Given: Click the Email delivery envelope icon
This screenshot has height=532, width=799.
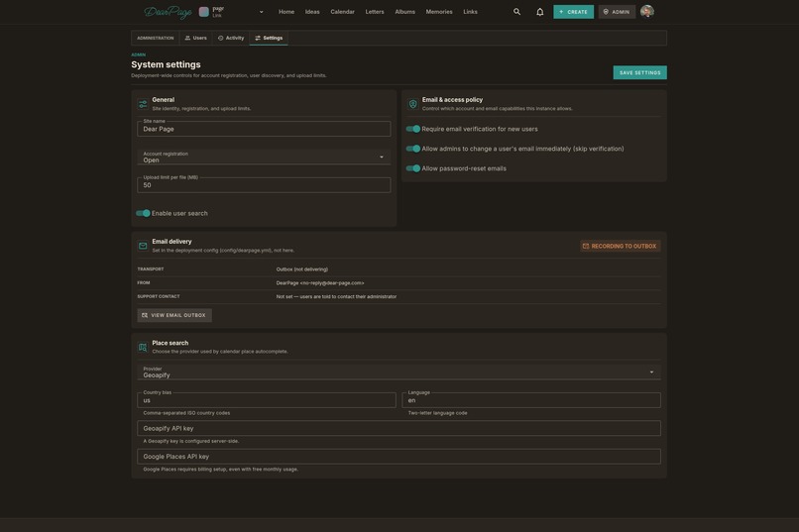Looking at the screenshot, I should point(143,246).
